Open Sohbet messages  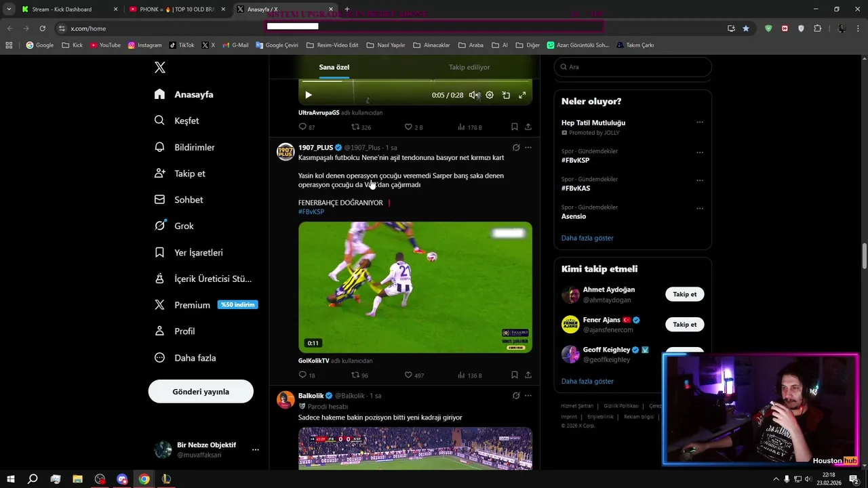point(179,200)
